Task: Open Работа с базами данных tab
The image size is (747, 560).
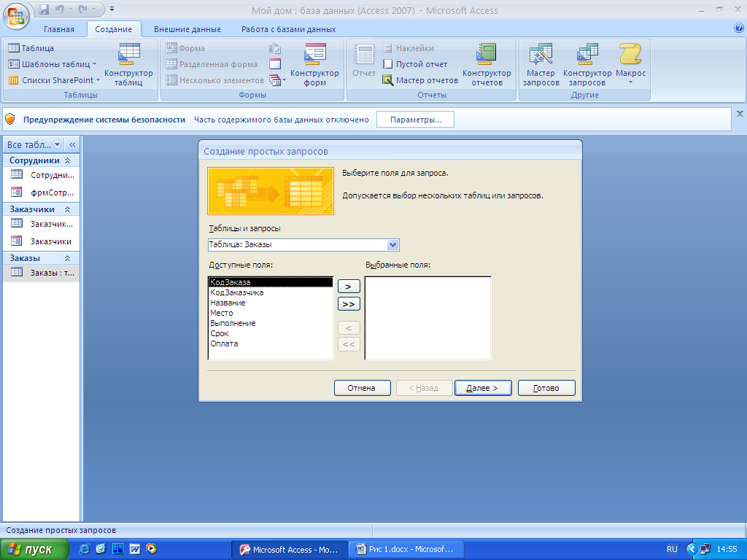Action: (288, 29)
